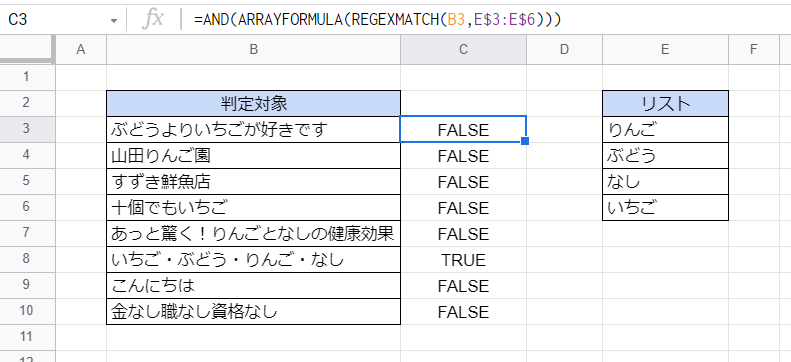791x362 pixels.
Task: Click the FALSE result for すずき鮮魚店
Action: coord(464,182)
